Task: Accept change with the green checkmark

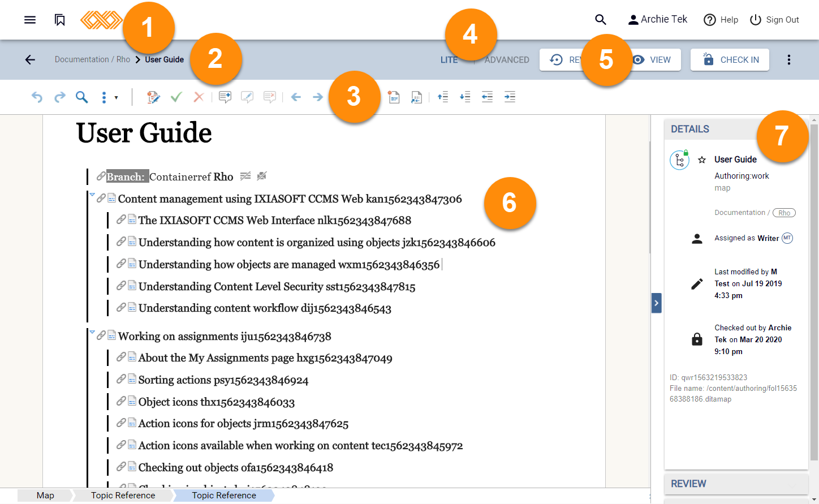Action: [x=176, y=97]
